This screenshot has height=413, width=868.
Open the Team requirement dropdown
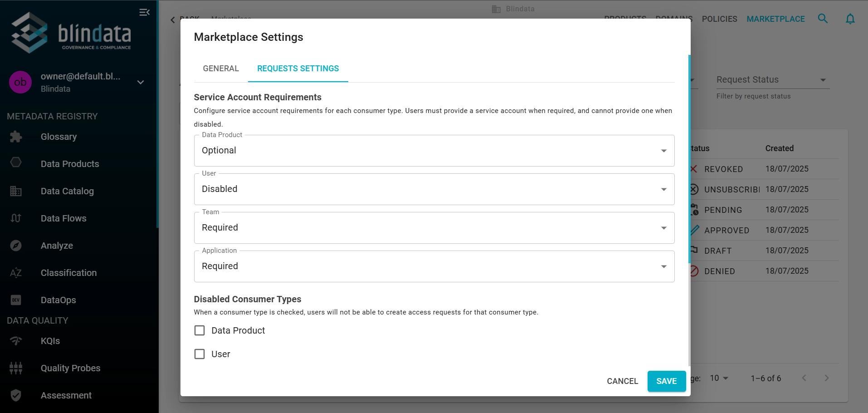point(434,228)
